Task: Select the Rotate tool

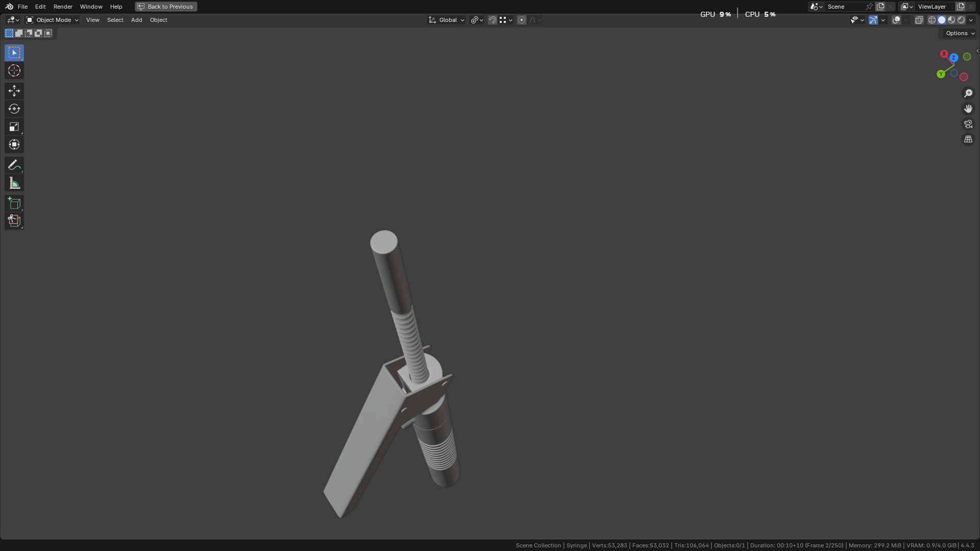Action: (14, 109)
